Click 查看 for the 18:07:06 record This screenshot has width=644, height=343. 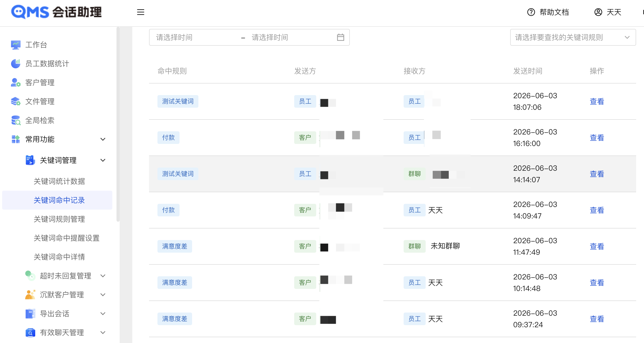597,101
